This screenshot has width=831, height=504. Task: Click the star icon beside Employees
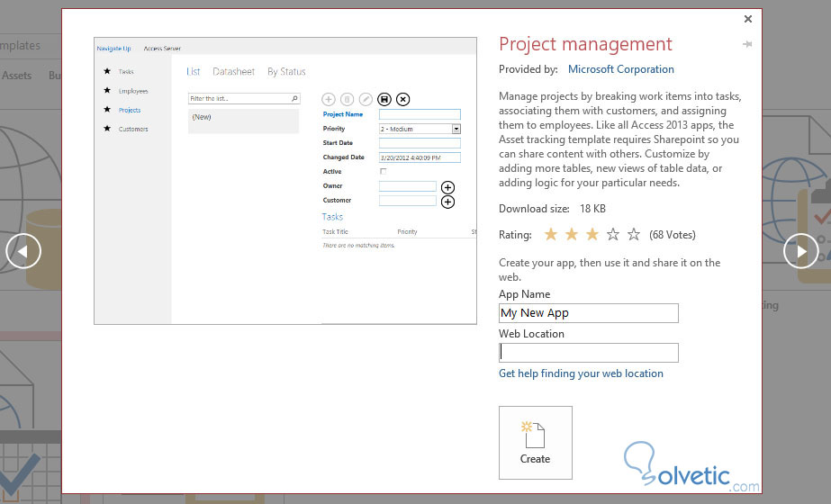[107, 90]
